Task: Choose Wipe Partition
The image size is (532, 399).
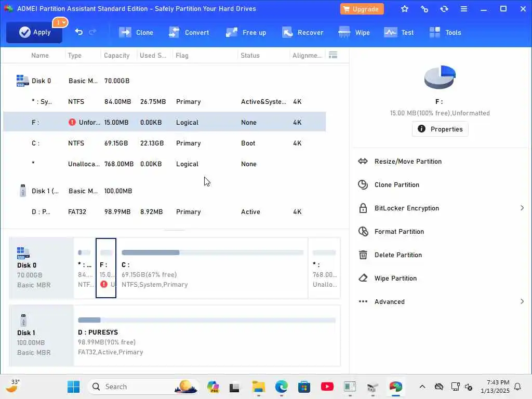Action: click(x=395, y=278)
